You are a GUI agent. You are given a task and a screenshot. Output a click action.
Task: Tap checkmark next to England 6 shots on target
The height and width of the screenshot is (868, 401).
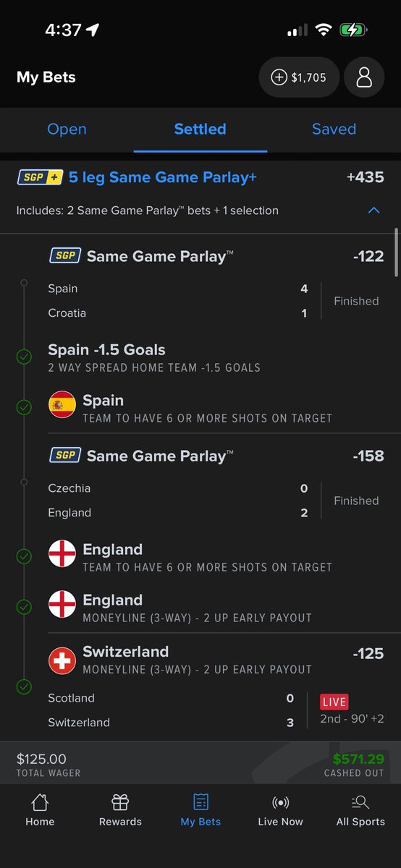tap(24, 556)
